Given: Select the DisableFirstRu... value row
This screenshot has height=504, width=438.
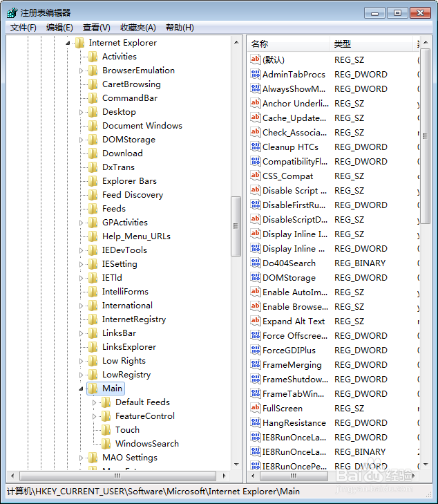Looking at the screenshot, I should 334,205.
